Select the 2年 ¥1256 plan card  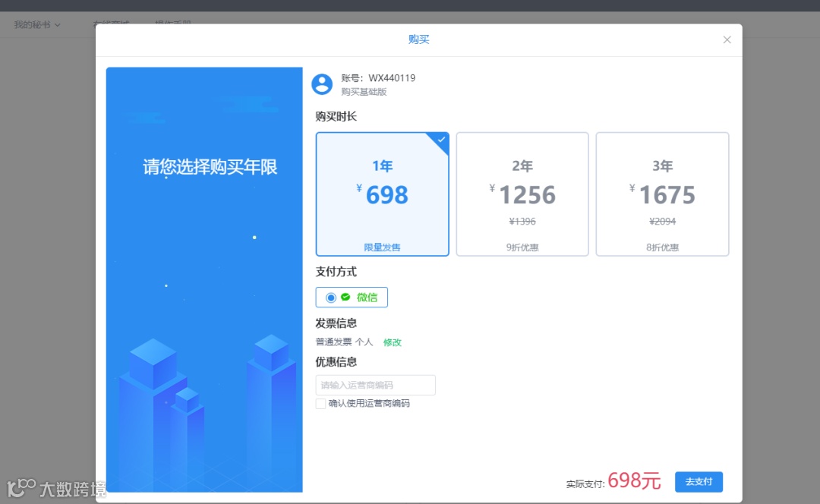[522, 194]
